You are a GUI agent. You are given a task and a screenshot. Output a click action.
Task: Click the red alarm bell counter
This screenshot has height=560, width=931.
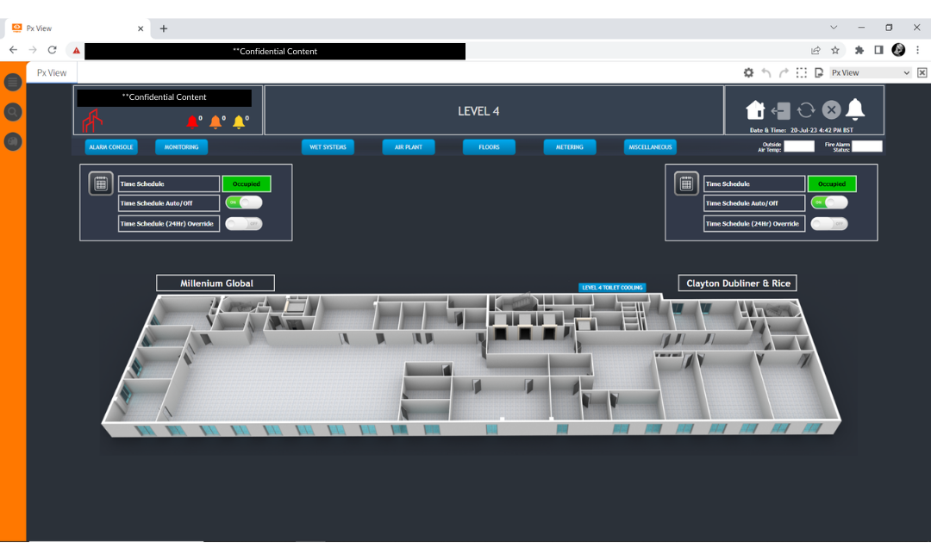pyautogui.click(x=191, y=121)
